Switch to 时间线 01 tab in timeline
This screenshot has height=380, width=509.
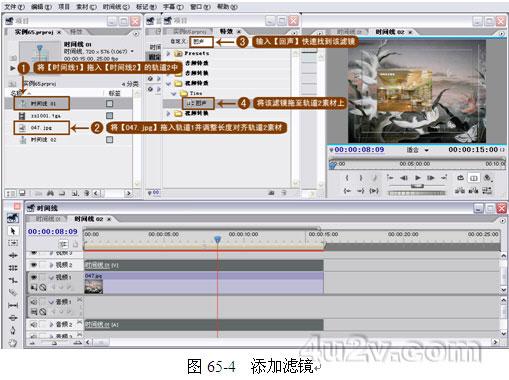(48, 219)
